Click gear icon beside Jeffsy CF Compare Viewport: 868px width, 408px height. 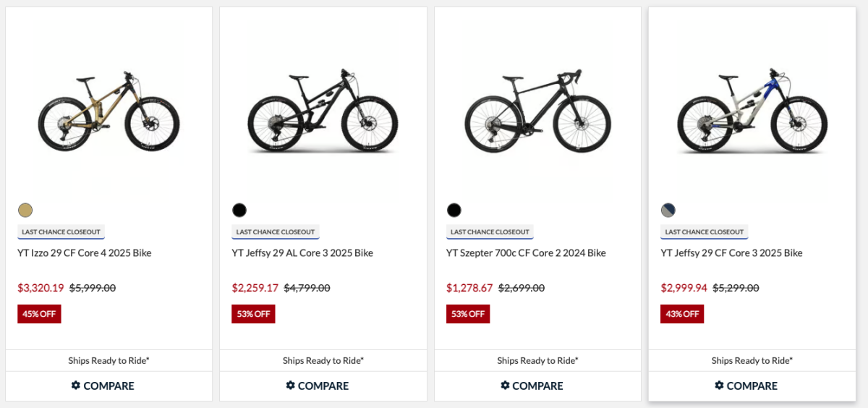[x=719, y=386]
